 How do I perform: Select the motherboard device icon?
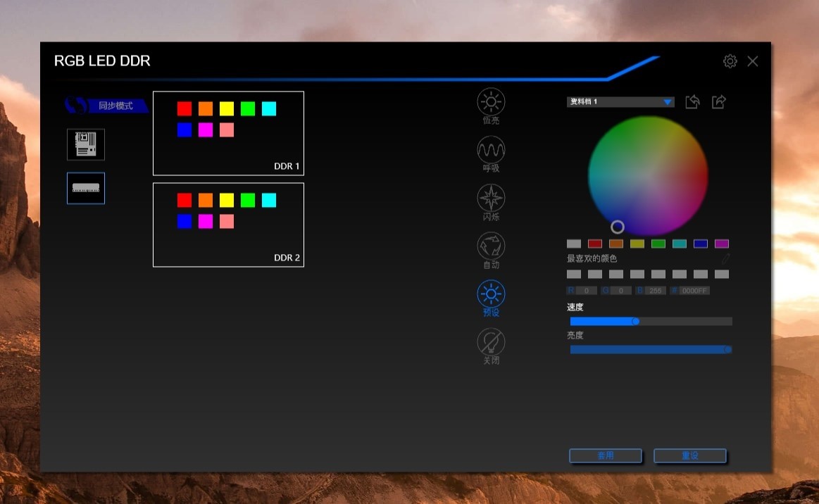coord(86,144)
